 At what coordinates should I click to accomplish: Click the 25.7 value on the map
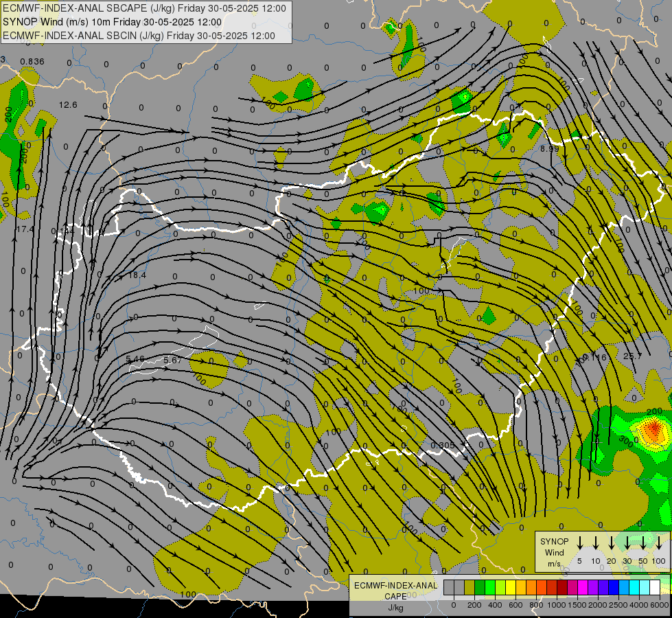click(x=632, y=356)
